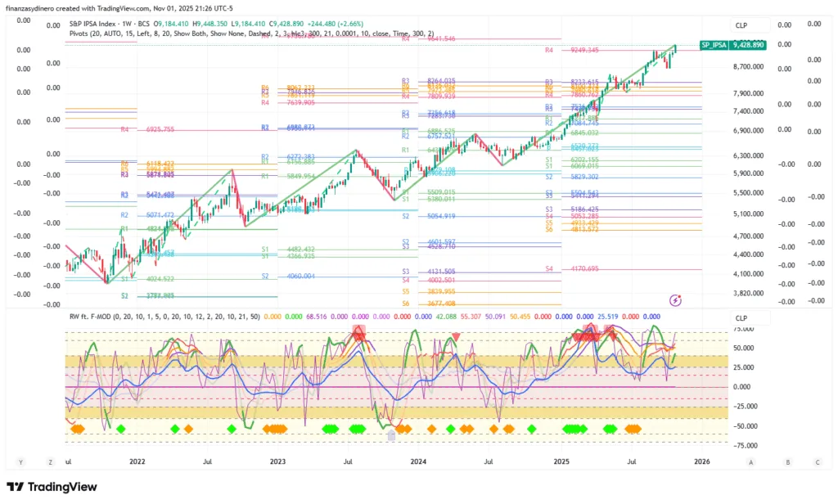Click the A marker at bottom right

(750, 462)
